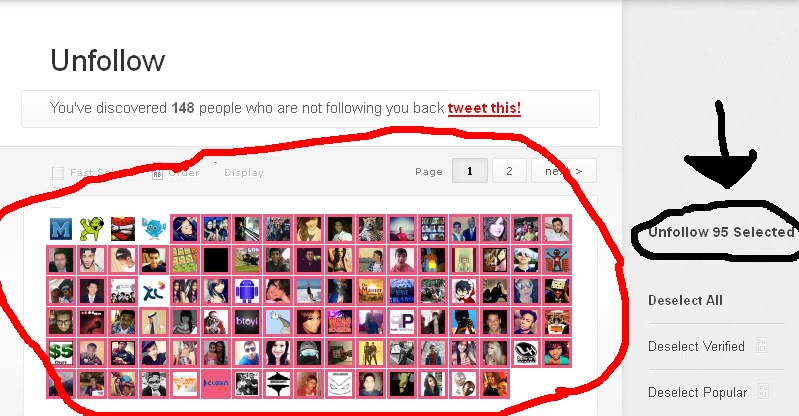The image size is (799, 416).
Task: Click the small checkbox above the avatar grid
Action: 56,202
